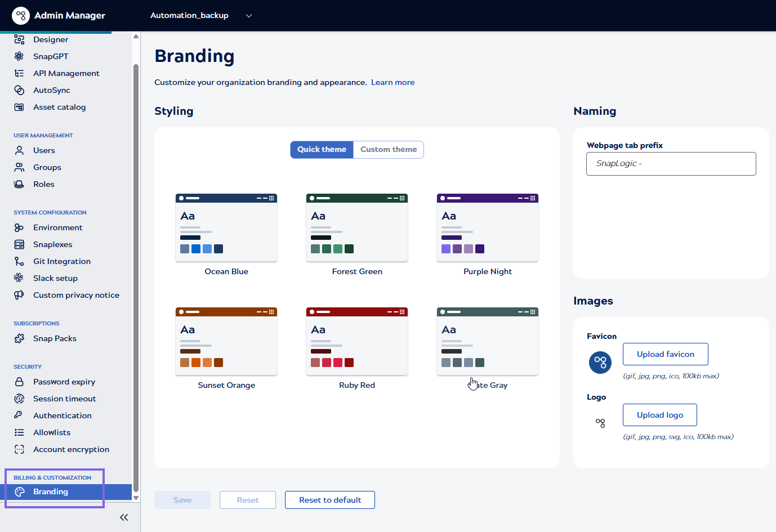Click the Allowlists list icon
This screenshot has height=532, width=776.
19,432
